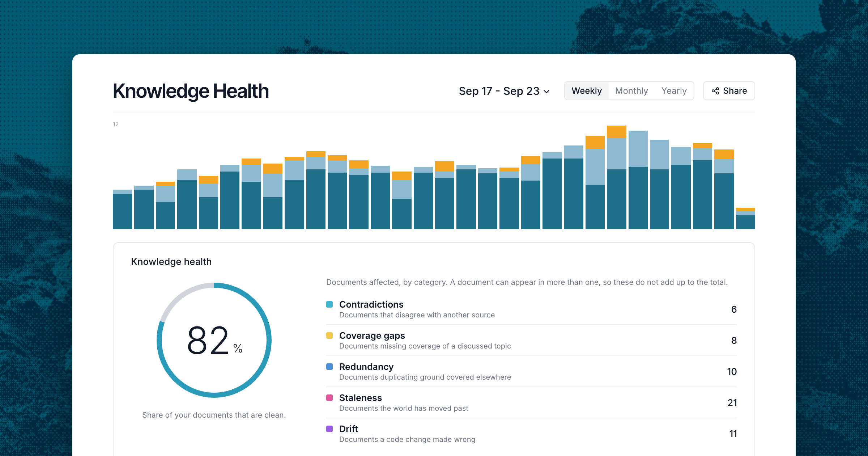Click the Redundancy count 10
868x456 pixels.
coord(732,372)
